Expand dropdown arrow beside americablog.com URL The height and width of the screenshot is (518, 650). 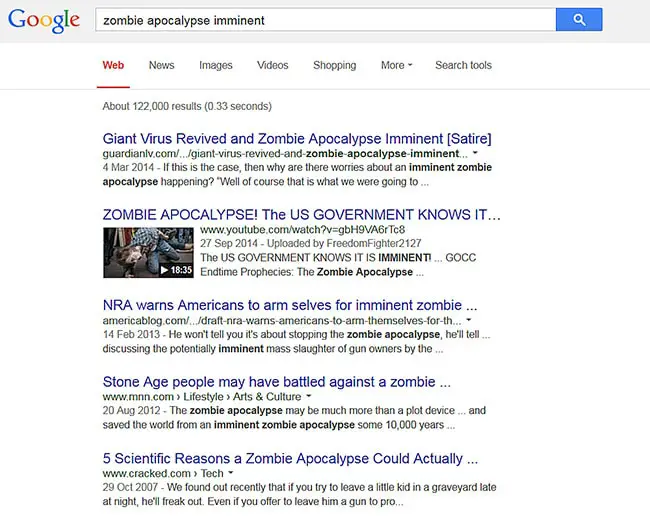[x=469, y=320]
